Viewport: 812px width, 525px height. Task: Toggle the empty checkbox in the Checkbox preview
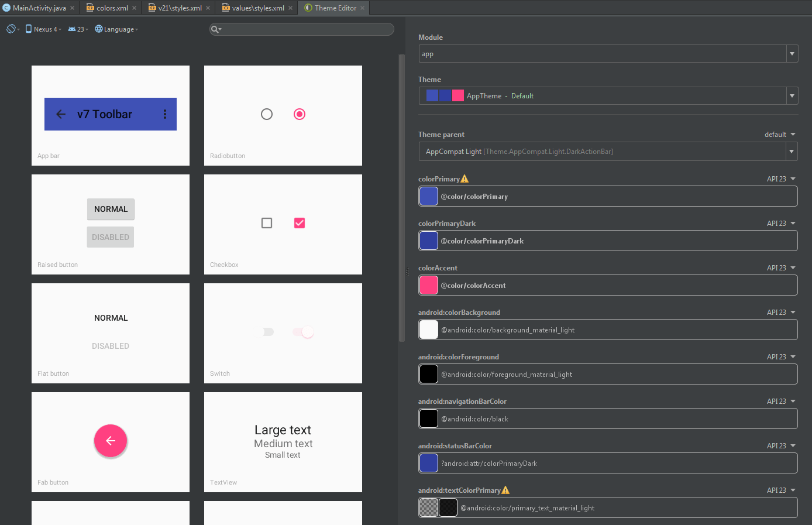point(267,223)
